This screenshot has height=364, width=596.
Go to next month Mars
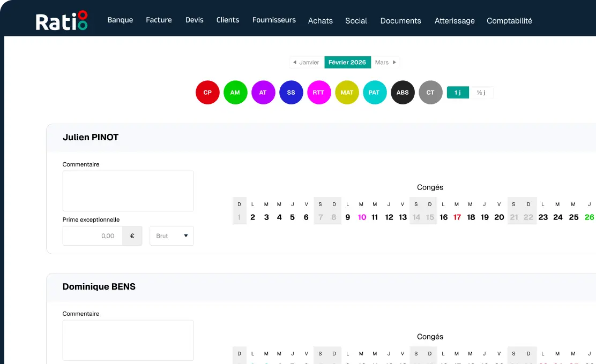coord(385,62)
